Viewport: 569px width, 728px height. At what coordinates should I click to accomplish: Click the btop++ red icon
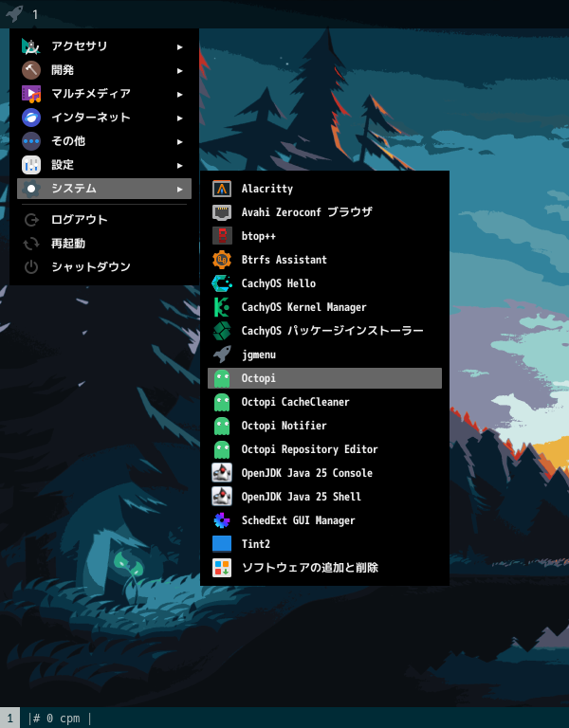pos(222,236)
